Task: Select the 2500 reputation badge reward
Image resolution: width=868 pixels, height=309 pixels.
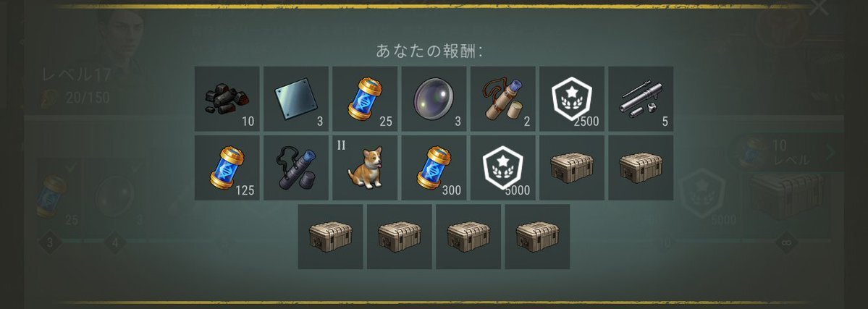Action: coord(572,99)
